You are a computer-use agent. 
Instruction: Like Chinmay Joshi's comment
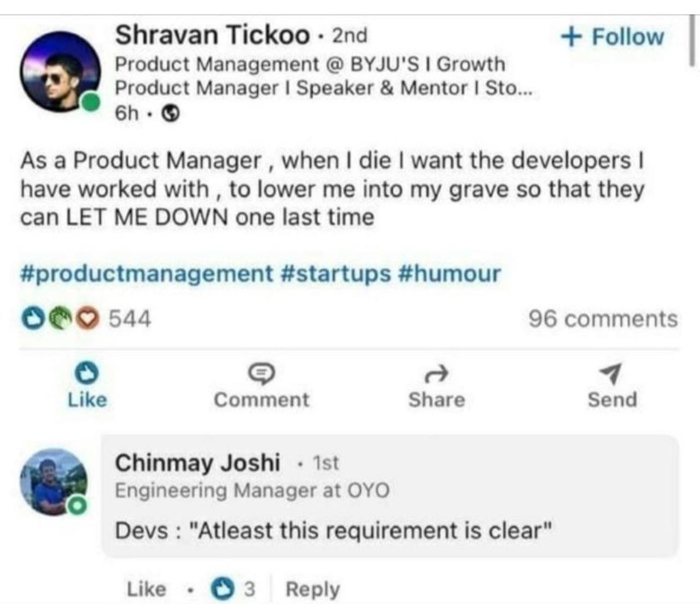coord(146,589)
